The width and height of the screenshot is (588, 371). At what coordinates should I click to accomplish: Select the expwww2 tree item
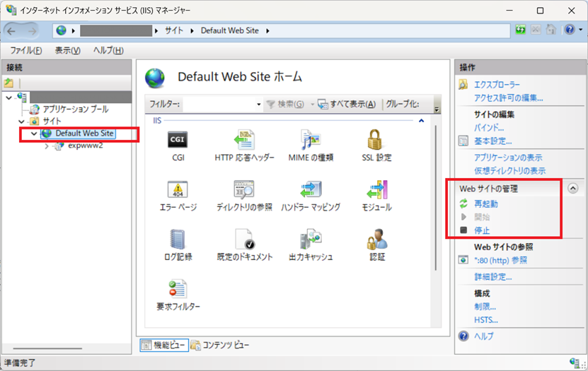(86, 146)
